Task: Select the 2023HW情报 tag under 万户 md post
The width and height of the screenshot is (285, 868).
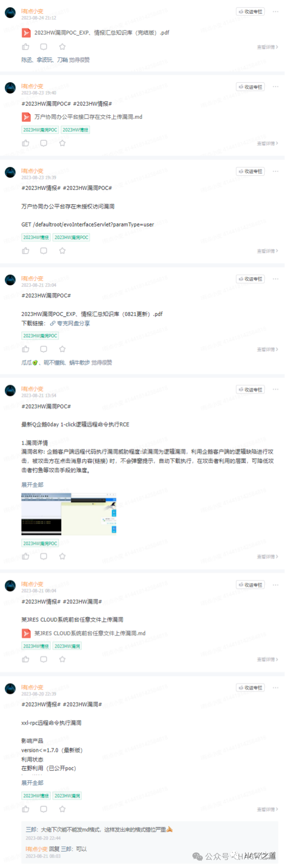Action: pyautogui.click(x=76, y=130)
